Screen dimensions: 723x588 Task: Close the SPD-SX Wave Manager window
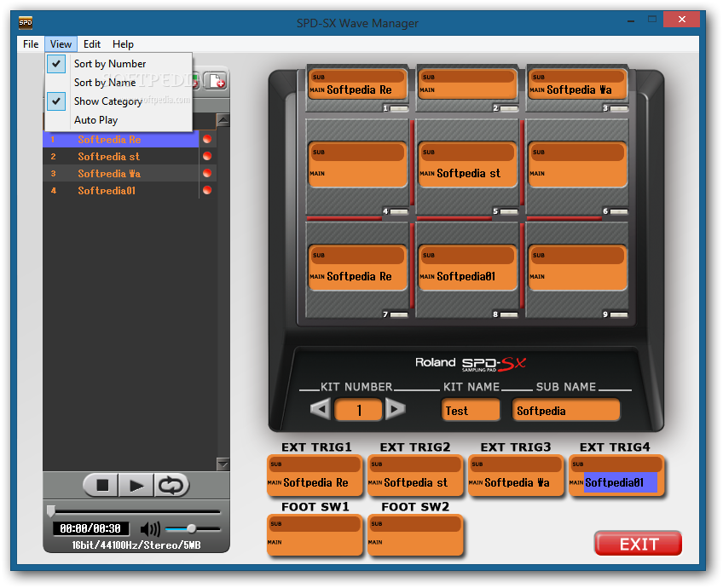(682, 20)
